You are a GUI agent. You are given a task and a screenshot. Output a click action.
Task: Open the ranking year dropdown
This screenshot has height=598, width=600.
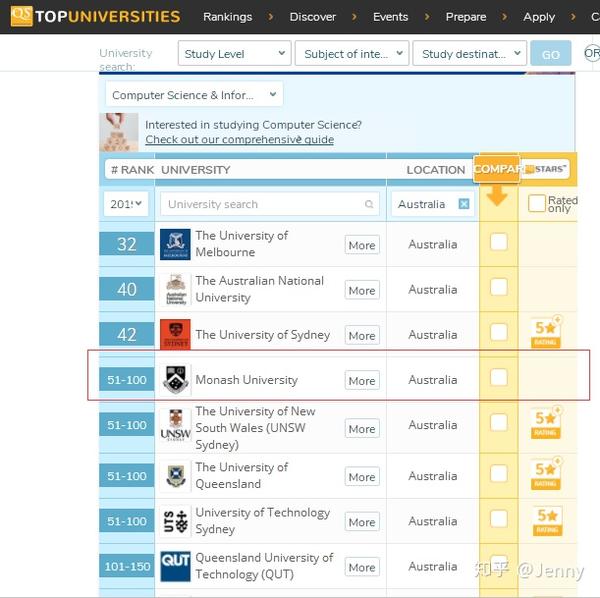[126, 204]
